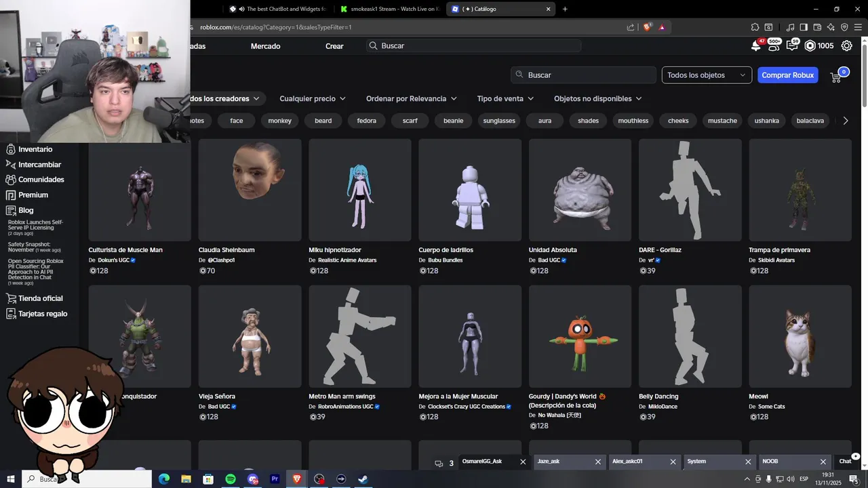Open a new browser tab
The image size is (868, 488).
point(565,9)
